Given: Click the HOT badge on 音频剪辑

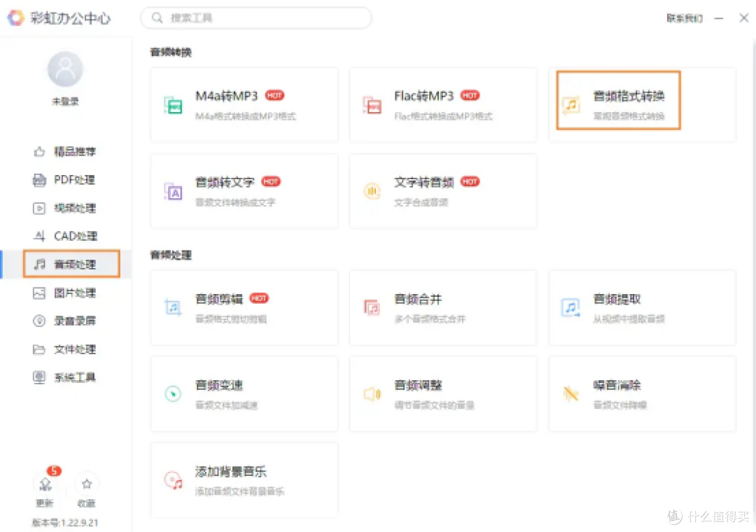Looking at the screenshot, I should pos(259,298).
